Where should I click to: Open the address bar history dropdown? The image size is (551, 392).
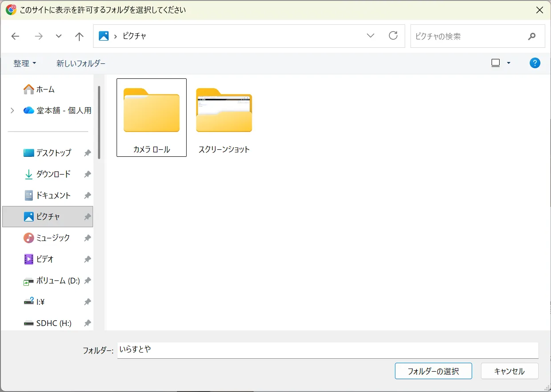[371, 36]
